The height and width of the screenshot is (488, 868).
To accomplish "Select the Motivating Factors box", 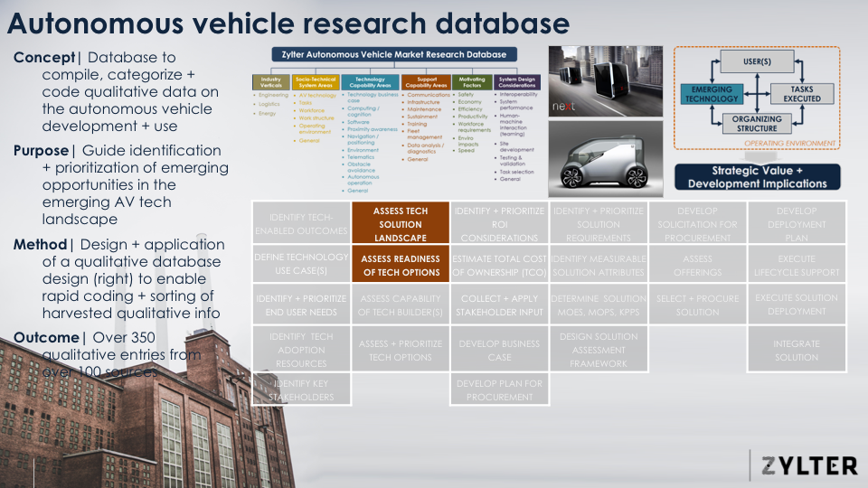I will 472,82.
